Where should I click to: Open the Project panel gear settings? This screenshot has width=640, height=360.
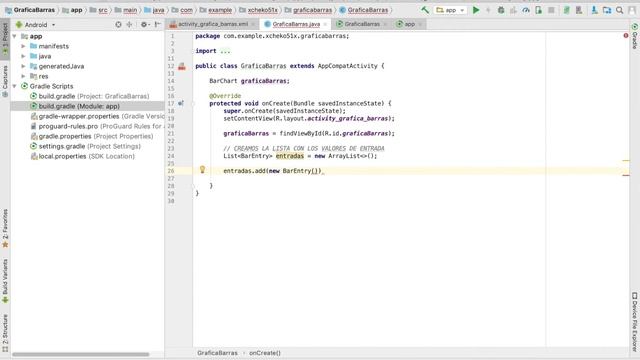144,24
